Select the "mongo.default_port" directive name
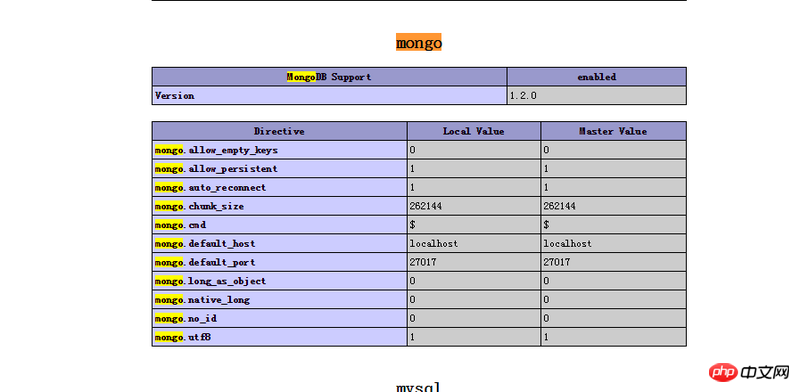Image resolution: width=800 pixels, height=392 pixels. tap(205, 262)
